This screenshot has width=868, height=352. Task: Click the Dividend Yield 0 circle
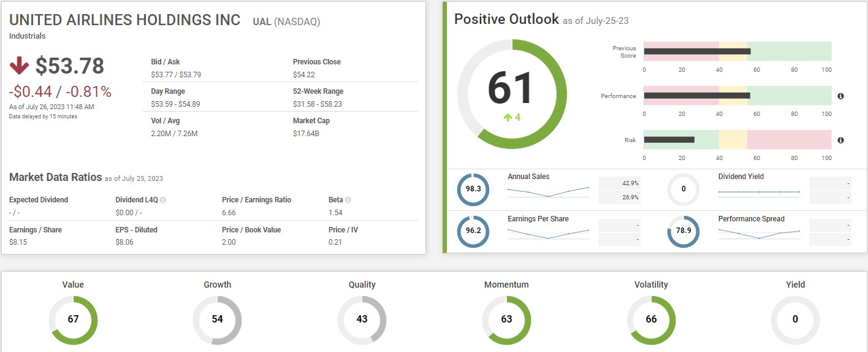[683, 189]
